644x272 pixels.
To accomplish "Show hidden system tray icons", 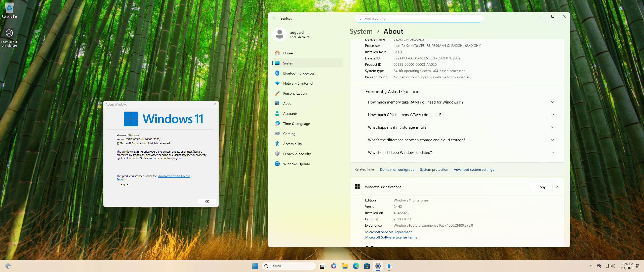I will pyautogui.click(x=591, y=266).
